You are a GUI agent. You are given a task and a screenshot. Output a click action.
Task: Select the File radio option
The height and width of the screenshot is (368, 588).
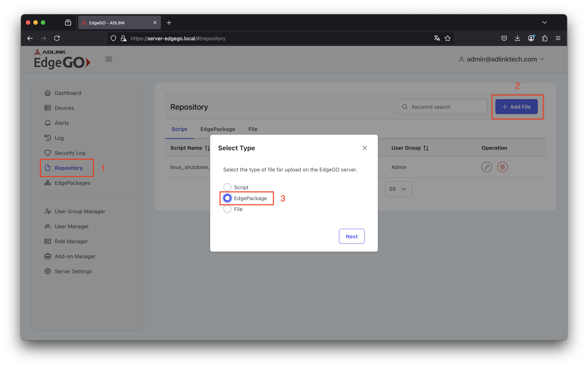point(227,209)
